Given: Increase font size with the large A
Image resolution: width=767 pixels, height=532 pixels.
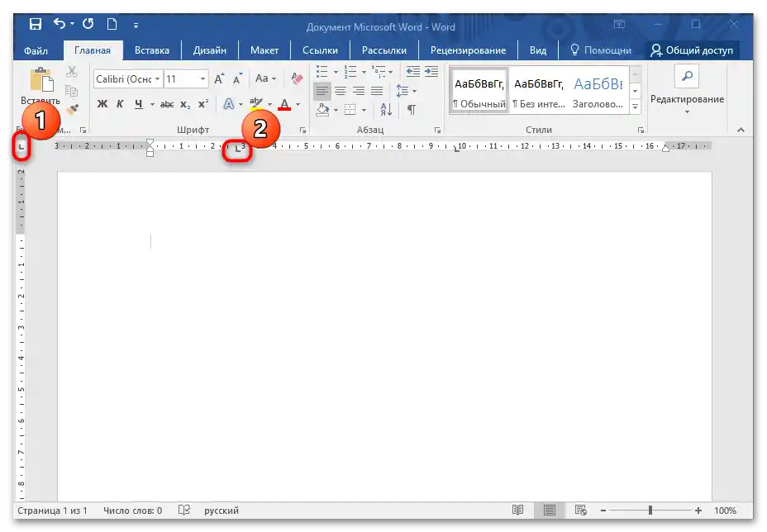Looking at the screenshot, I should pos(219,78).
